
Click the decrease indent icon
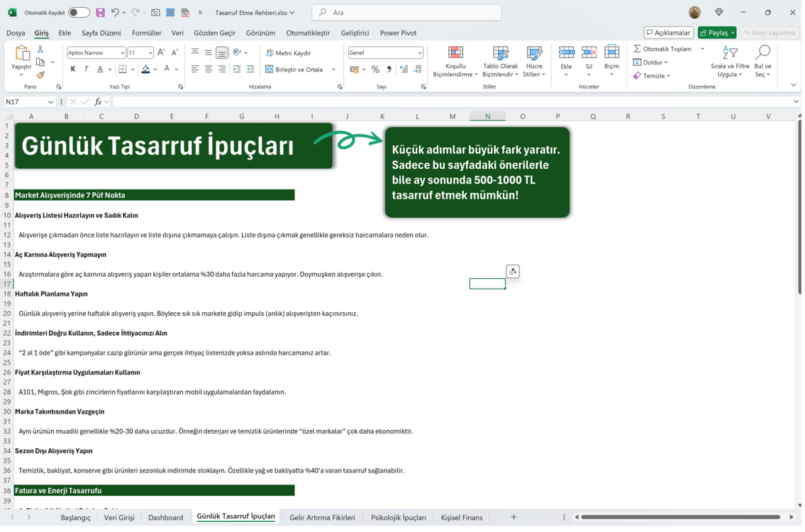[x=237, y=70]
